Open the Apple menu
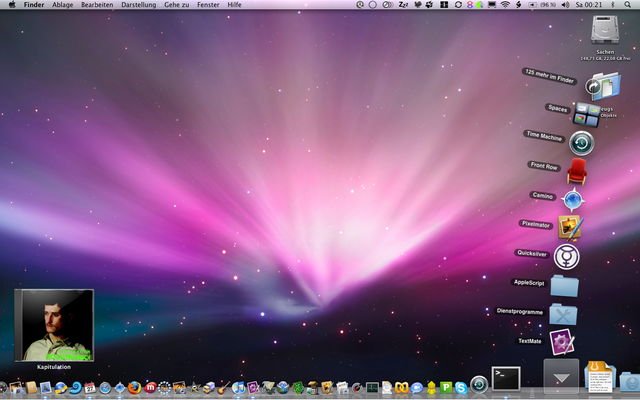640x400 pixels. pyautogui.click(x=12, y=4)
